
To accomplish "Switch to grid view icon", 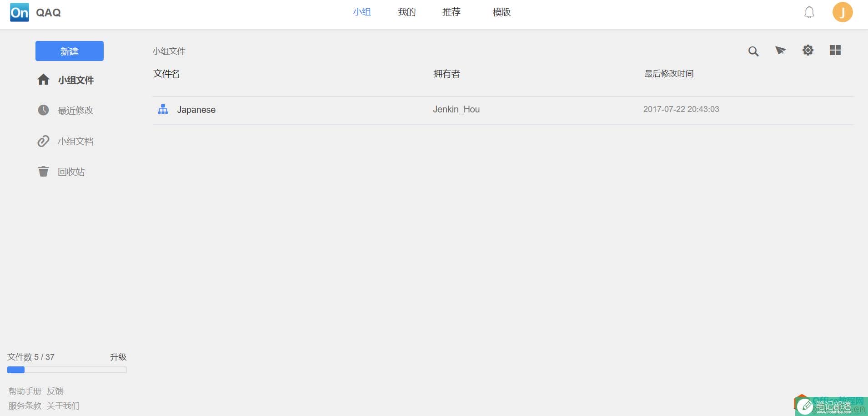I will (x=835, y=50).
